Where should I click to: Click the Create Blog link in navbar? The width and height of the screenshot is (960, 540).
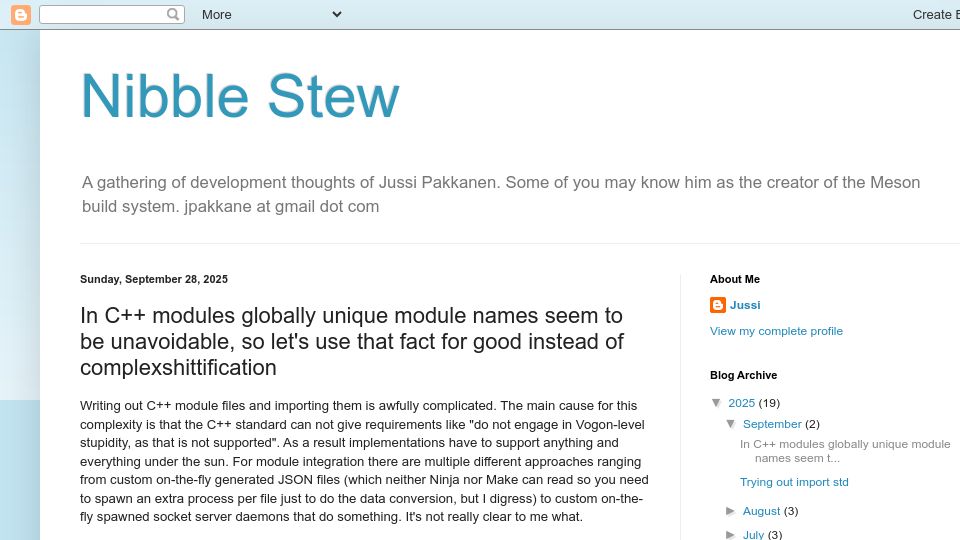[x=936, y=15]
